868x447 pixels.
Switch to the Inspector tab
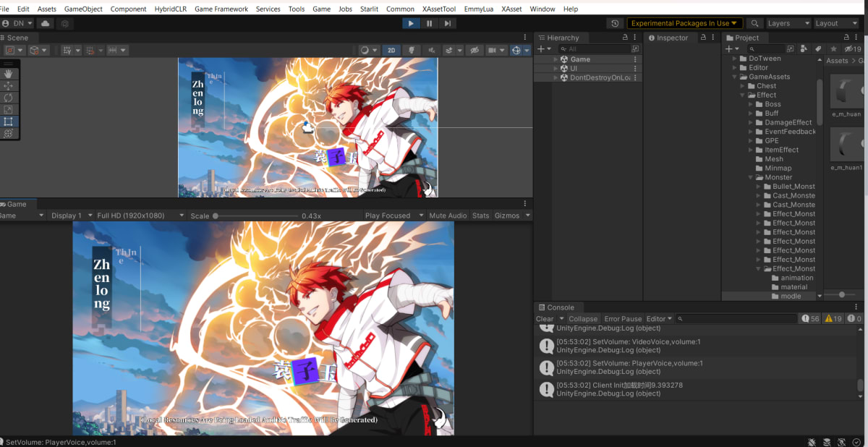pyautogui.click(x=667, y=38)
